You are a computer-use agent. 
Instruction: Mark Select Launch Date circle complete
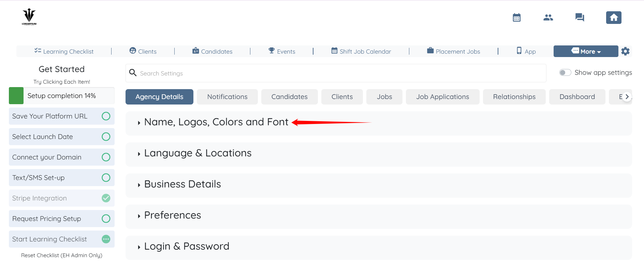click(x=106, y=137)
